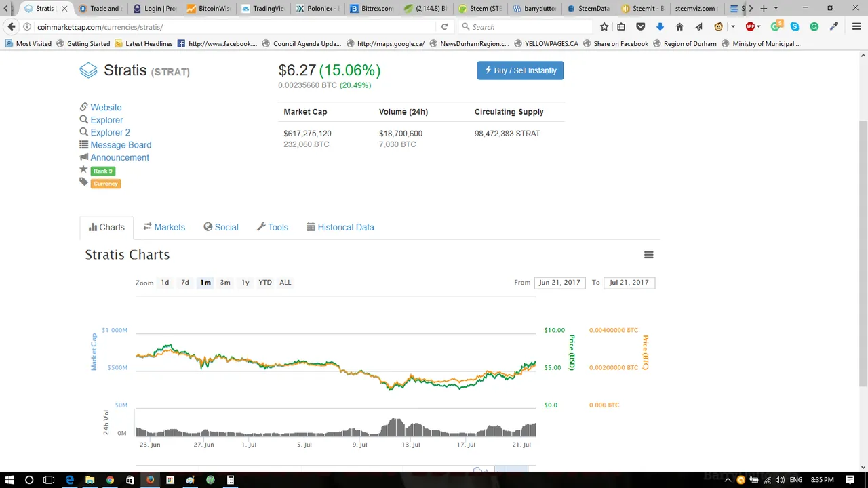Open Cortana search circle in taskbar
The image size is (868, 488).
tap(29, 480)
